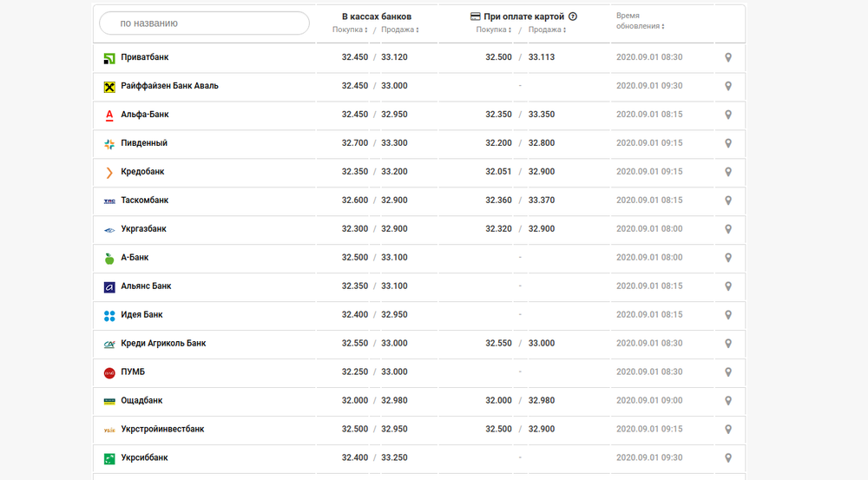Open map pin for Приватбанк
The height and width of the screenshot is (480, 868).
(x=728, y=57)
